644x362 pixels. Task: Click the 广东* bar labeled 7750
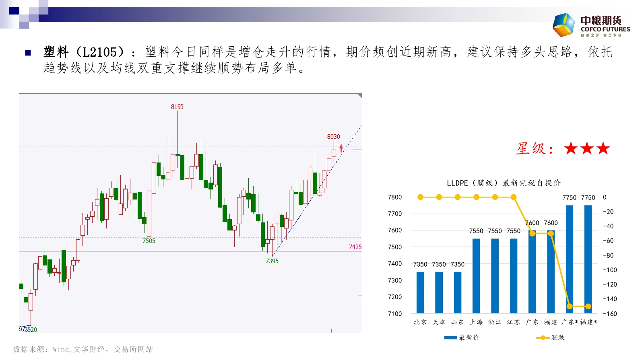point(570,259)
